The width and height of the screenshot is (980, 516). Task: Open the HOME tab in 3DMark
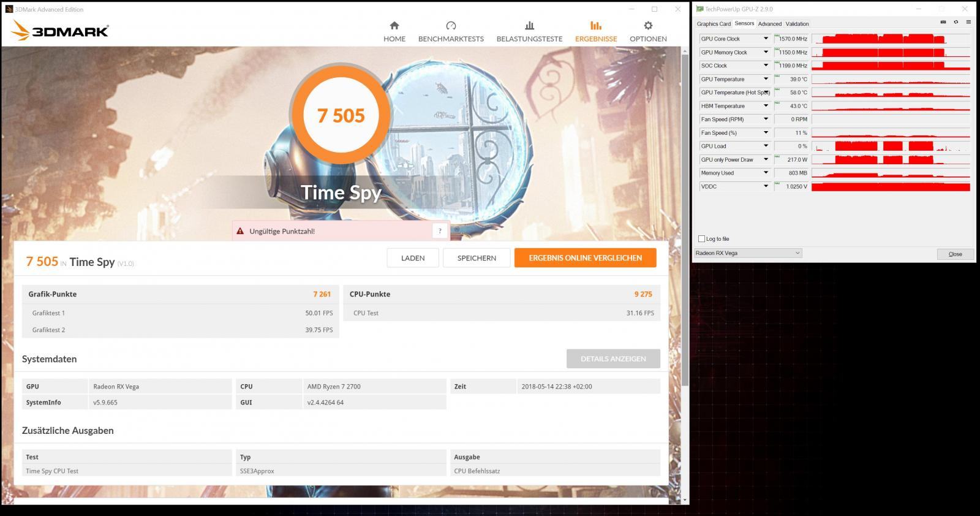click(x=394, y=32)
